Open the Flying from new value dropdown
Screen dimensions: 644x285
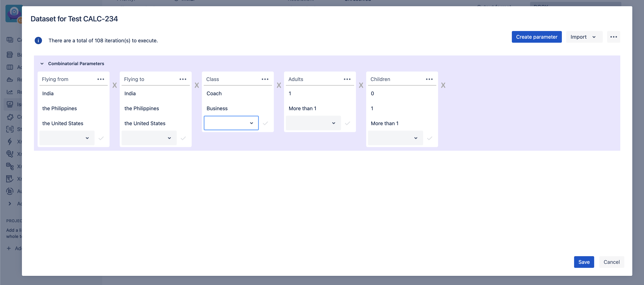click(67, 138)
